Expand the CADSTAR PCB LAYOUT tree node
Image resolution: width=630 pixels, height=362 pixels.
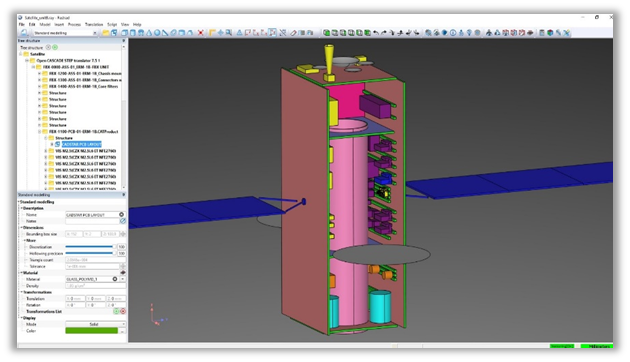click(x=52, y=144)
